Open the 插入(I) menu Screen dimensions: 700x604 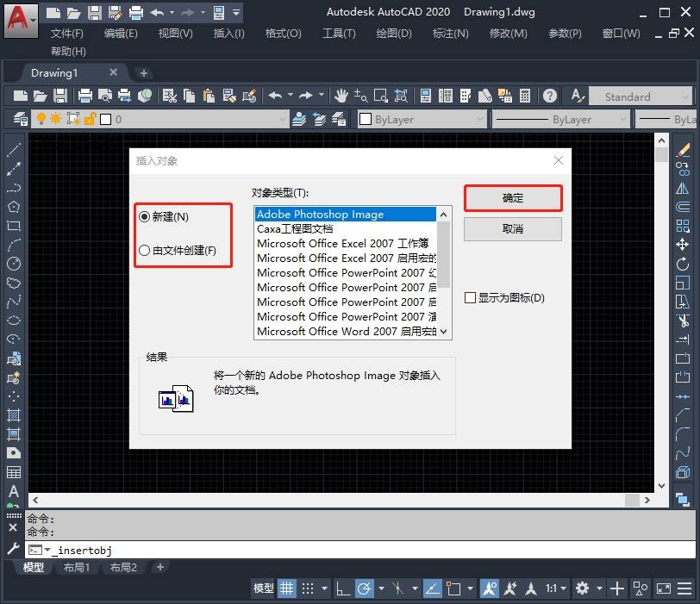pos(229,34)
